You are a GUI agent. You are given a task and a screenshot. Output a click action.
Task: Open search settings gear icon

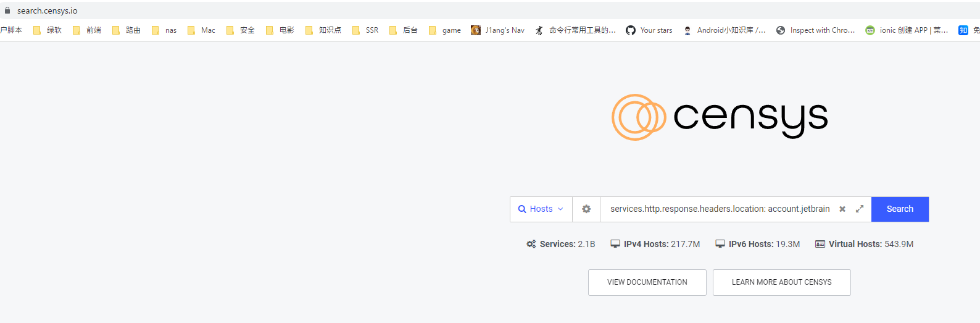(586, 209)
